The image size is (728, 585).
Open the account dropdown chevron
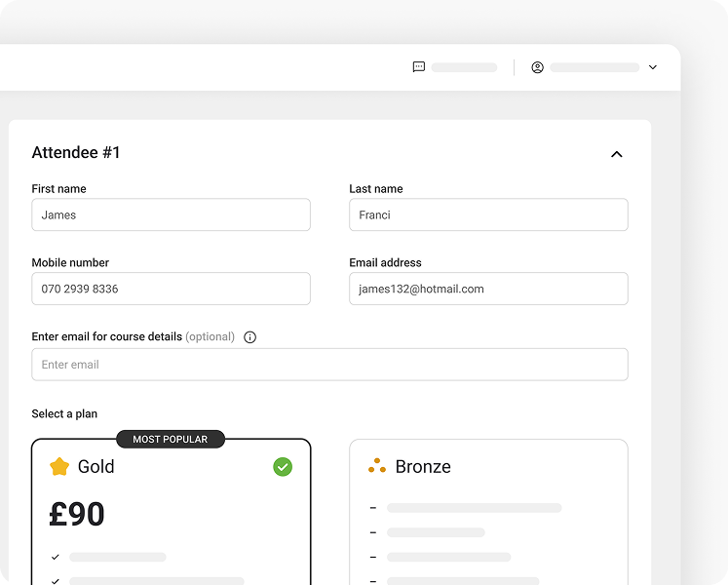pos(653,67)
